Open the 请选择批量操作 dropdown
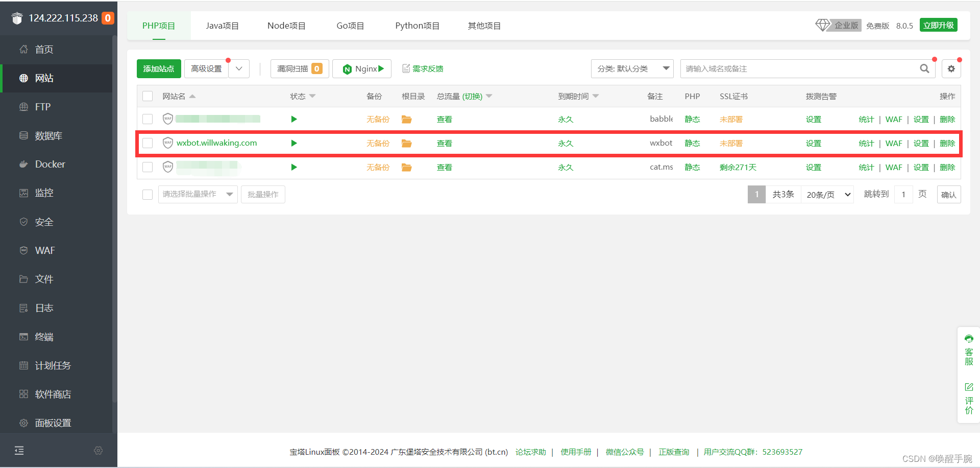Image resolution: width=980 pixels, height=468 pixels. click(x=198, y=194)
